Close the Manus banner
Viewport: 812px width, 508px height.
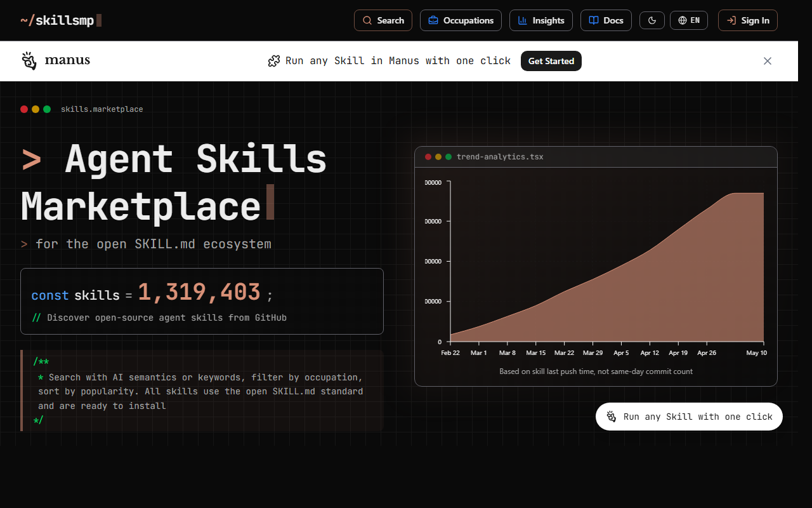[x=768, y=61]
